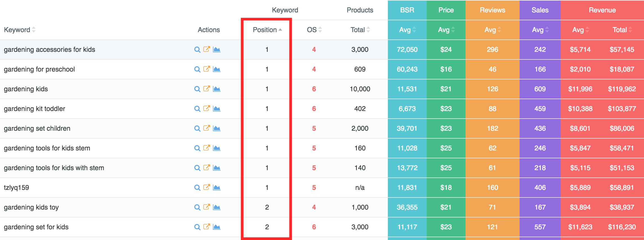External link for 'gardening tools for kids with stem'
This screenshot has width=644, height=240.
click(207, 167)
